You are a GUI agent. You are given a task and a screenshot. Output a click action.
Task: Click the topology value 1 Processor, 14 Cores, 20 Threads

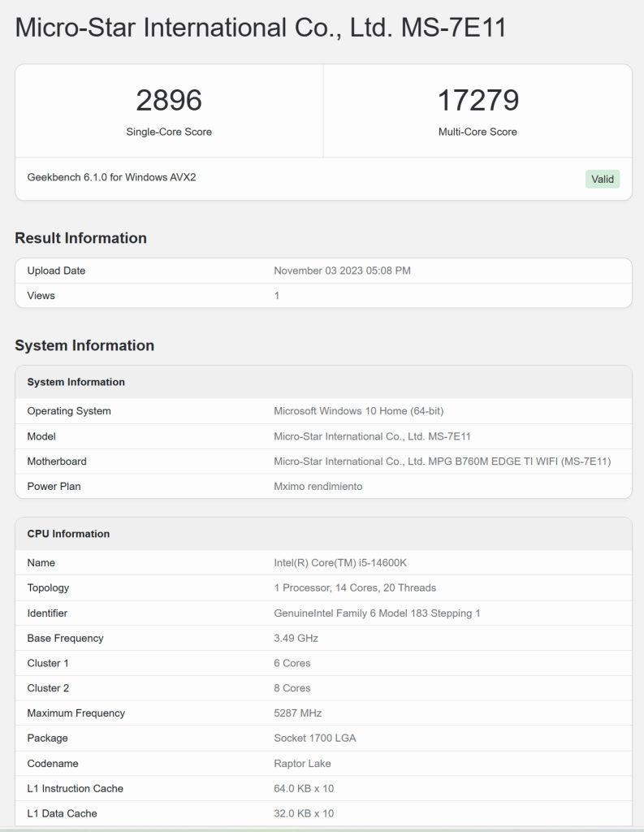(355, 587)
